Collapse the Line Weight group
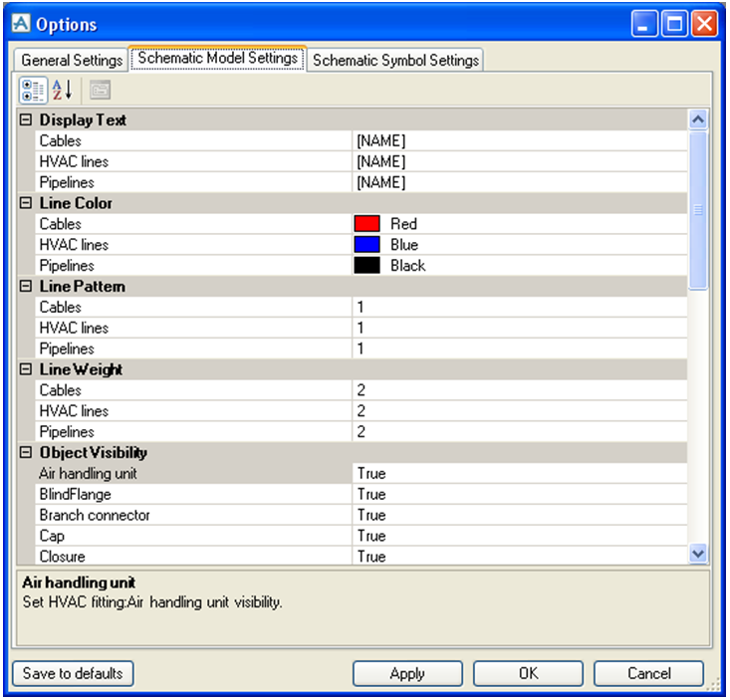This screenshot has width=730, height=700. coord(27,369)
